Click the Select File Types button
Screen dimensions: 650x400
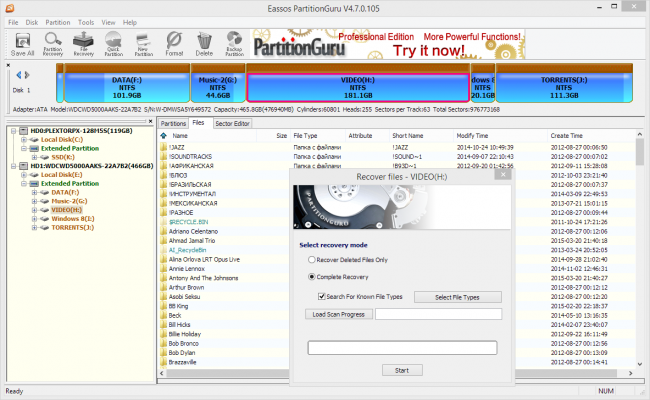coord(458,297)
